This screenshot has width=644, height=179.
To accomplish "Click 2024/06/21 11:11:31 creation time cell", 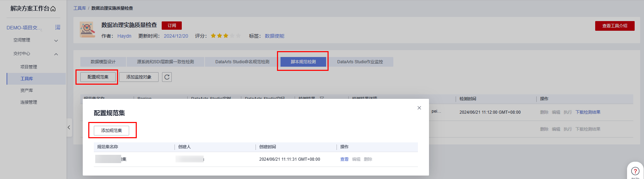I will tap(290, 159).
